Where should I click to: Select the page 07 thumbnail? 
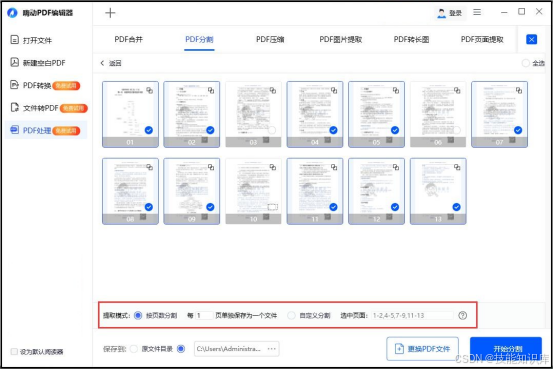499,114
